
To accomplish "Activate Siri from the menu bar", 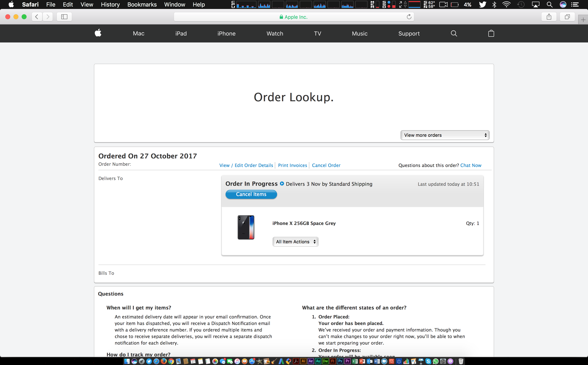I will coord(563,4).
